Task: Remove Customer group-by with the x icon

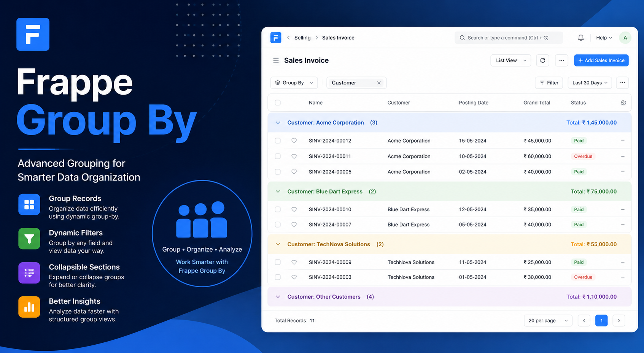Action: pos(379,83)
